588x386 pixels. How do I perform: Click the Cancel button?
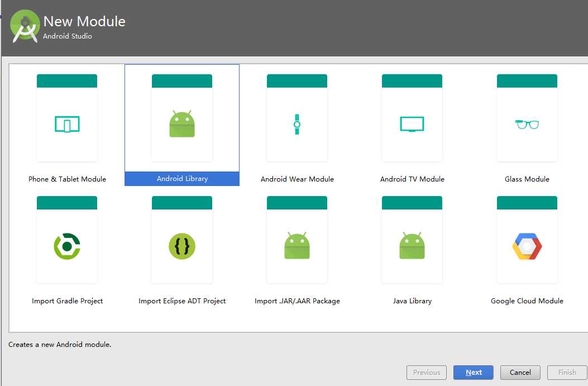point(520,373)
